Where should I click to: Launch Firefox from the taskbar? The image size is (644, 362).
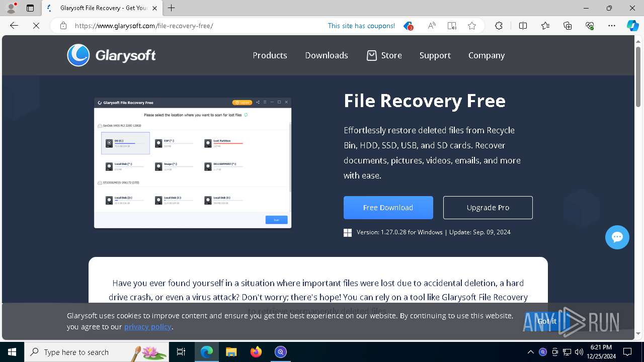point(256,352)
